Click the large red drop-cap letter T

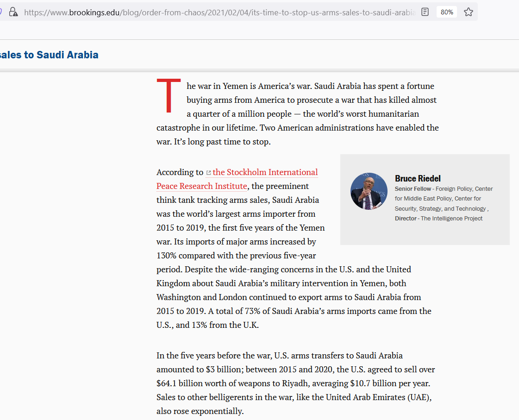point(169,96)
